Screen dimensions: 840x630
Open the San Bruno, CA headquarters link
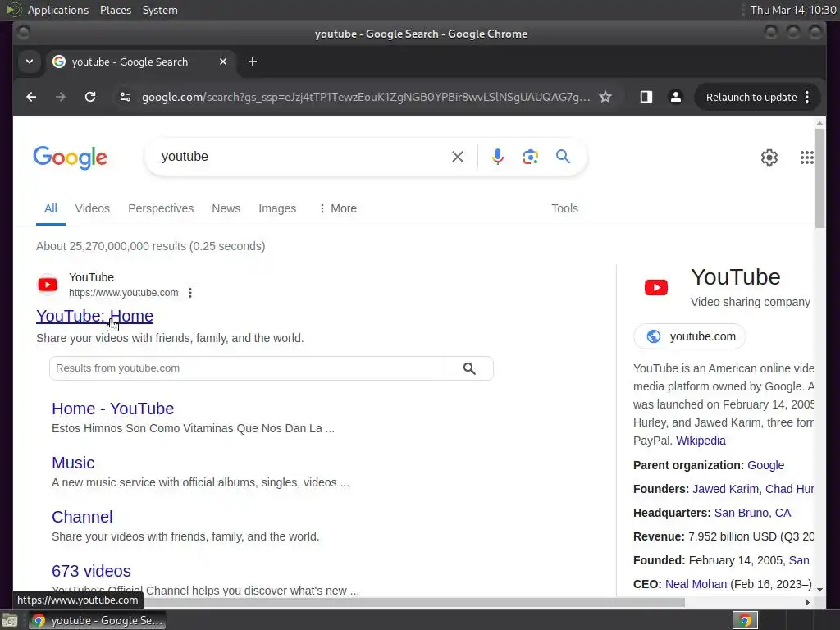(x=752, y=513)
